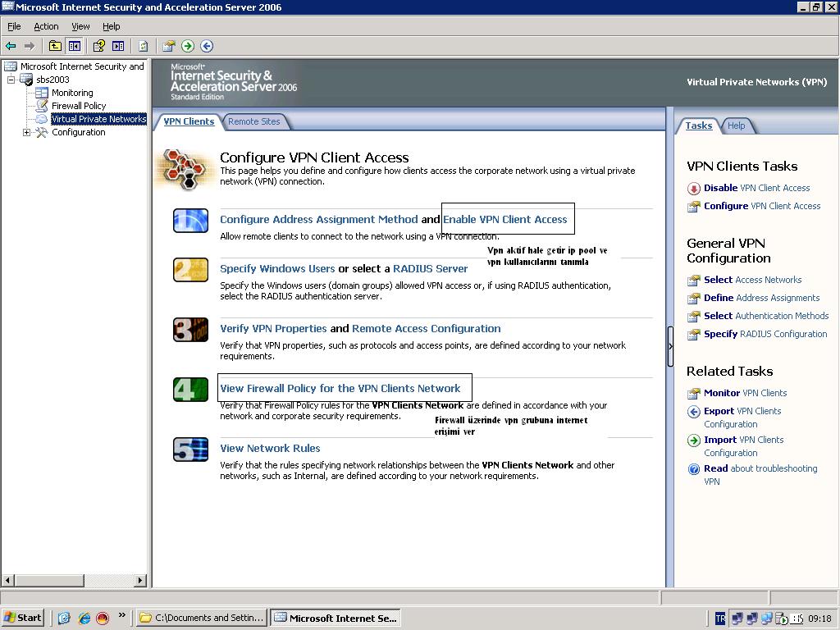Click the TR language indicator in the tray
The width and height of the screenshot is (840, 630).
[x=720, y=619]
